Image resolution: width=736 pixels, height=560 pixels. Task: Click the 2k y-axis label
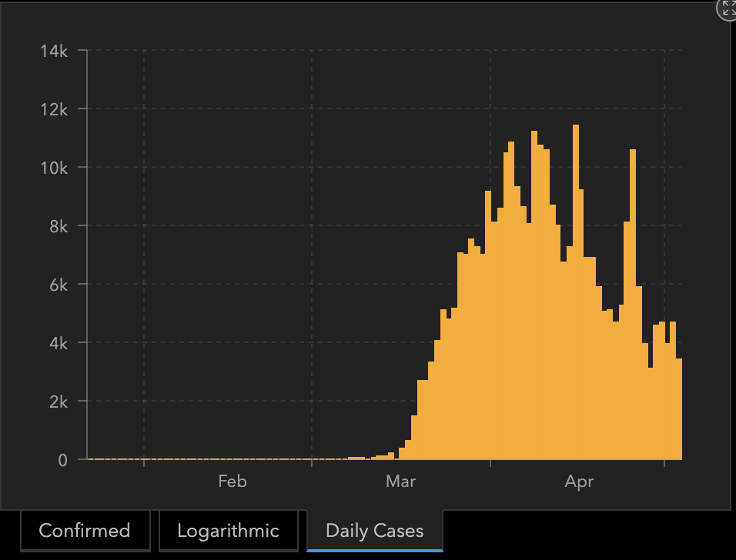coord(59,402)
